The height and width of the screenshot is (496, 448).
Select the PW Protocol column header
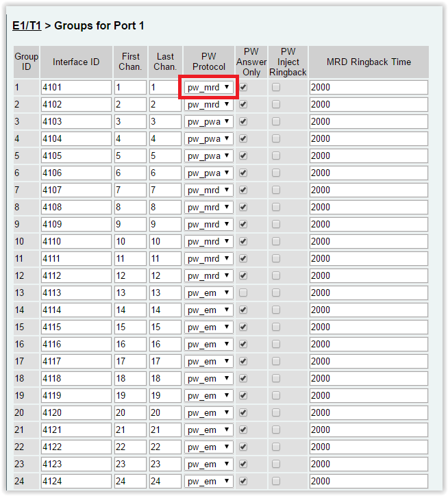pos(209,62)
